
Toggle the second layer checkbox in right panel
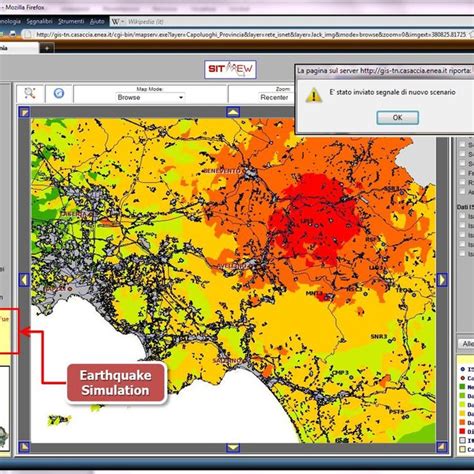click(462, 154)
